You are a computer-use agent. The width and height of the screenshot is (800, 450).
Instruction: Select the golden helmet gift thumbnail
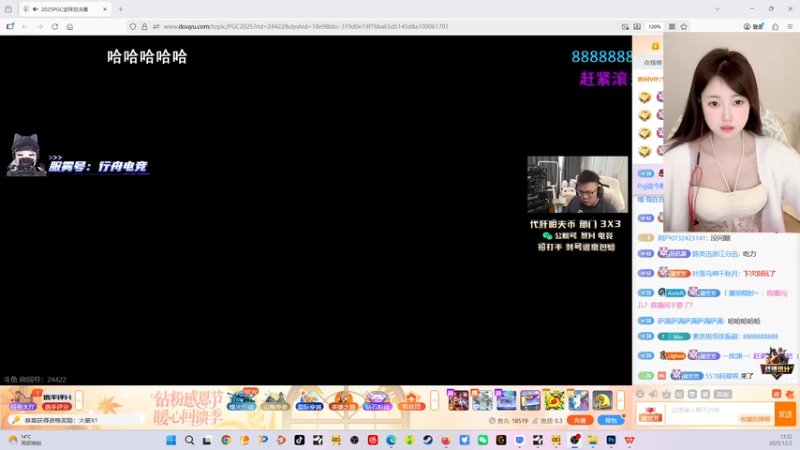(x=603, y=401)
